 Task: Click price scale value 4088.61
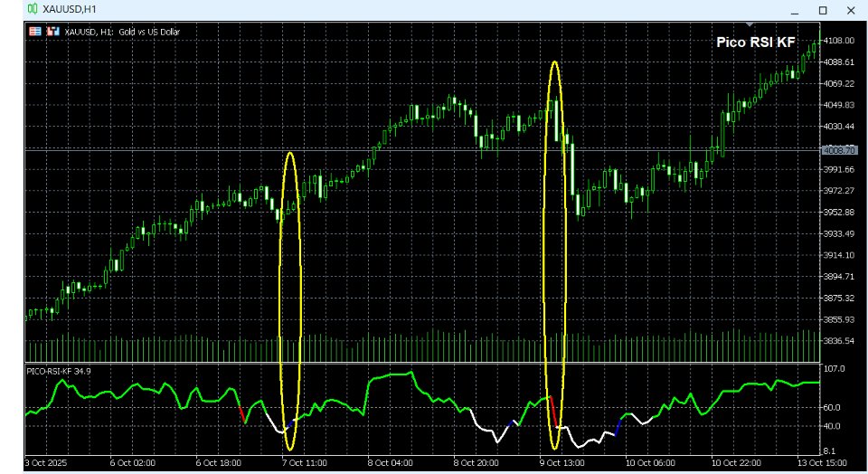tap(839, 62)
